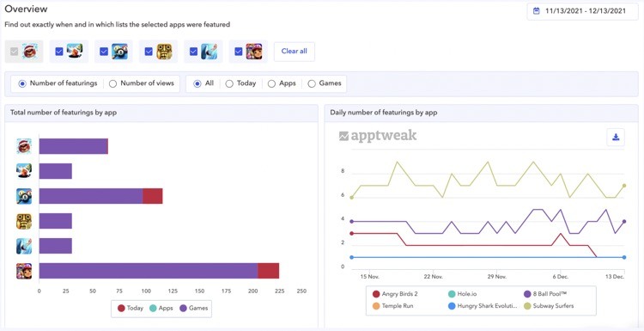This screenshot has width=644, height=331.
Task: Click the Overview heading
Action: coord(26,9)
